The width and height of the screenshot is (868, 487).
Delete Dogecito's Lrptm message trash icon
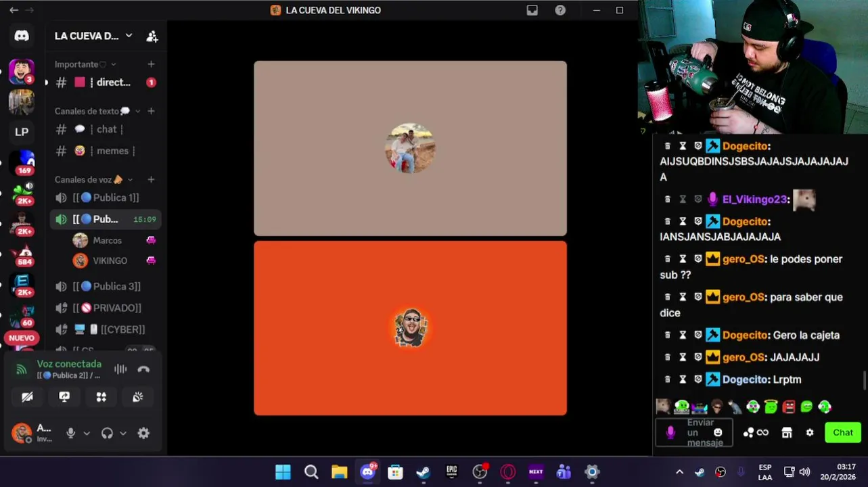pos(668,379)
